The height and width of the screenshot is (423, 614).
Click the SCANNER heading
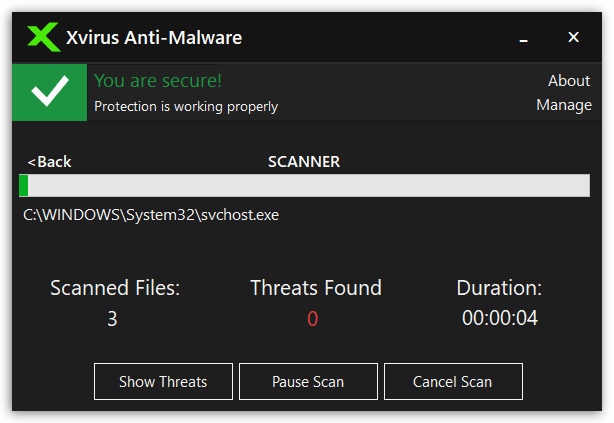pyautogui.click(x=304, y=162)
